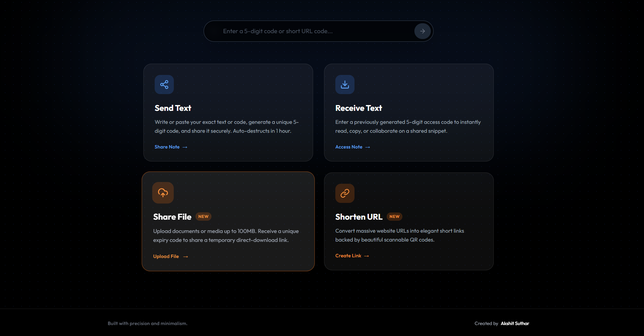
Task: Click the chain link icon on Shorten URL card
Action: click(345, 193)
